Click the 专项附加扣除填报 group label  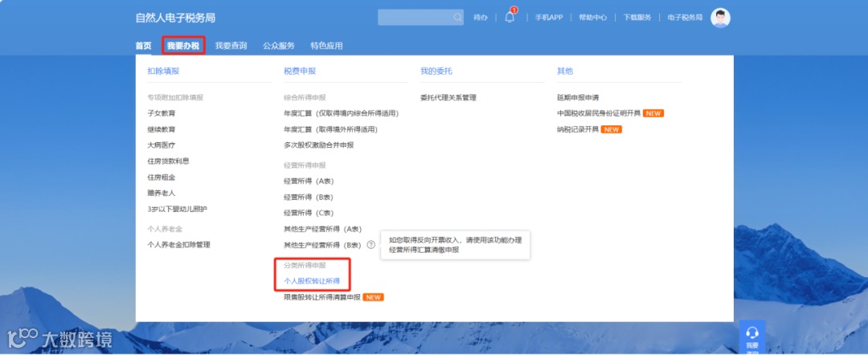tap(175, 97)
